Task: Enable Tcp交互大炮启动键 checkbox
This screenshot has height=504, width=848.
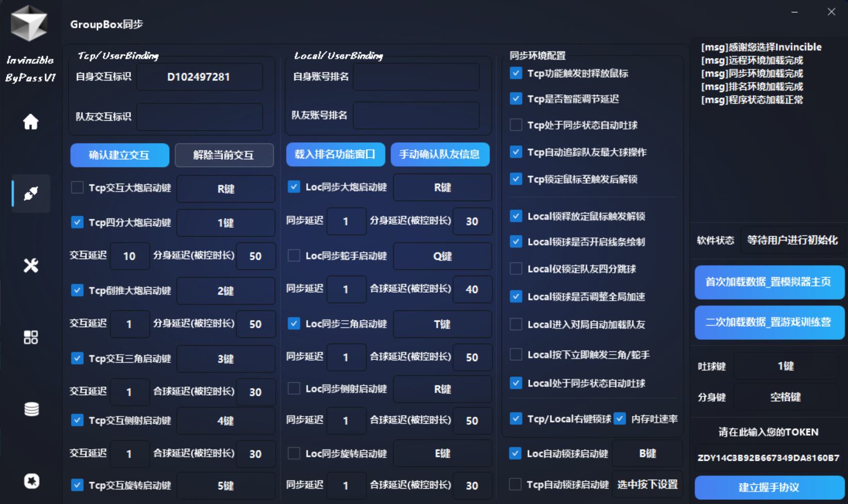Action: tap(77, 187)
